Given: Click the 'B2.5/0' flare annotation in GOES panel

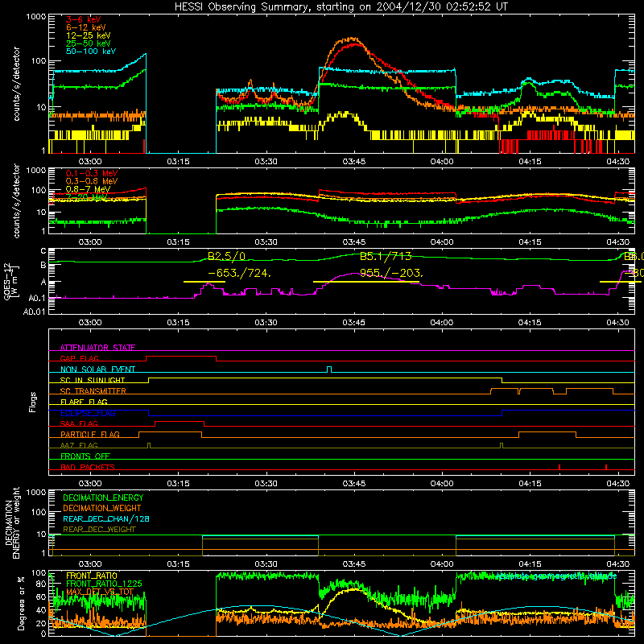Looking at the screenshot, I should click(226, 256).
